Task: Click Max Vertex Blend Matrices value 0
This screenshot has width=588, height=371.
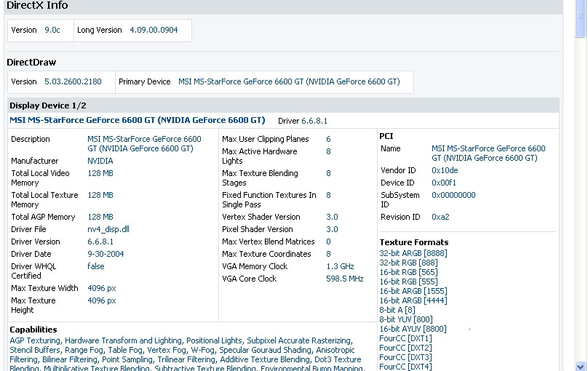Action: [328, 242]
